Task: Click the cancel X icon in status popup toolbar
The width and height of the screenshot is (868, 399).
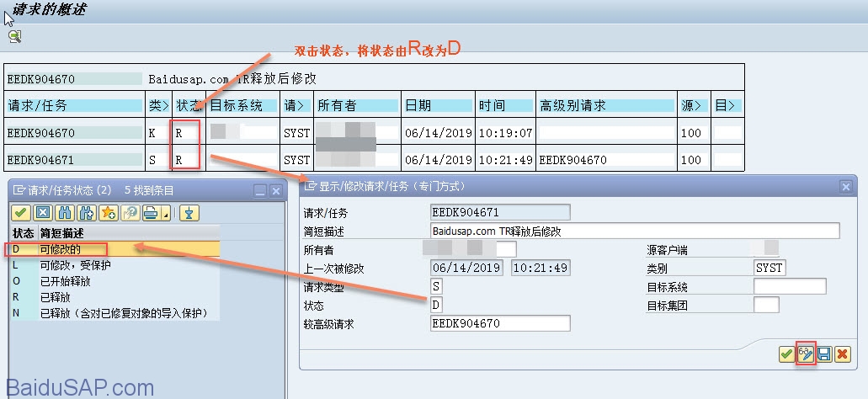Action: [43, 213]
